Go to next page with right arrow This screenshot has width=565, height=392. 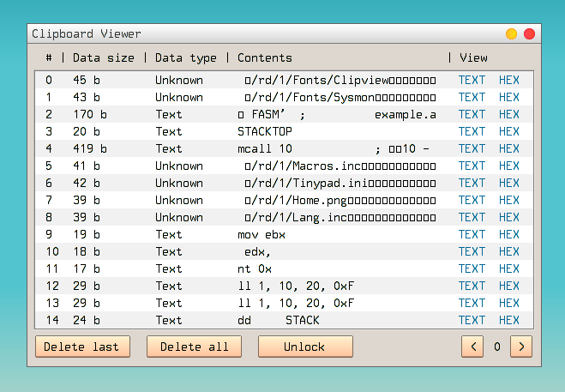pos(521,347)
